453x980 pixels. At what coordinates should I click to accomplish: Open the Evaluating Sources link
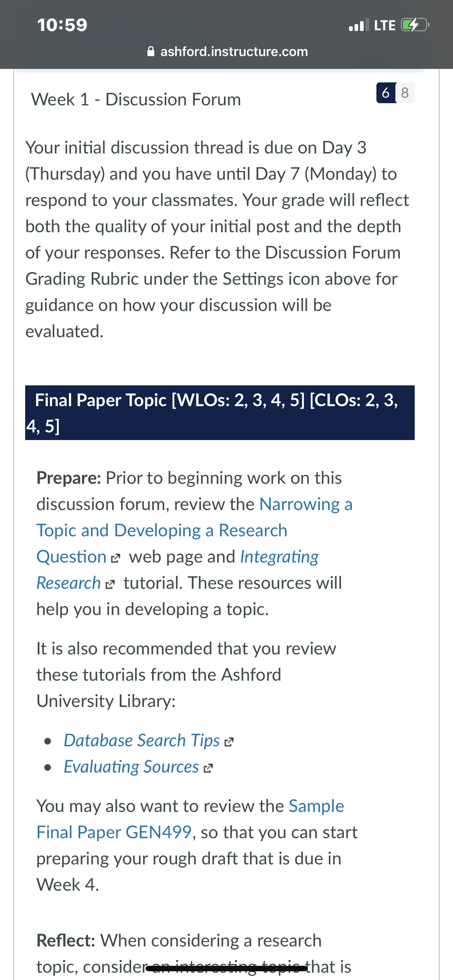click(131, 767)
